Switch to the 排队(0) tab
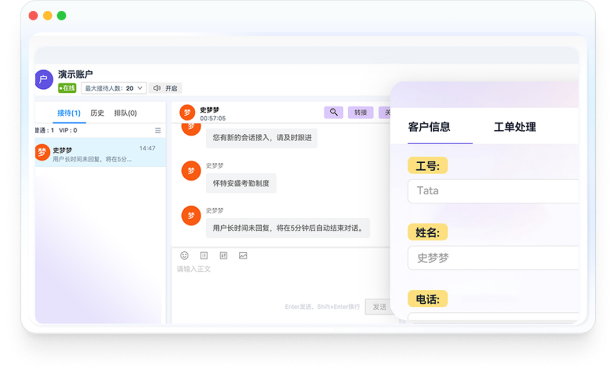The width and height of the screenshot is (616, 374). [125, 113]
